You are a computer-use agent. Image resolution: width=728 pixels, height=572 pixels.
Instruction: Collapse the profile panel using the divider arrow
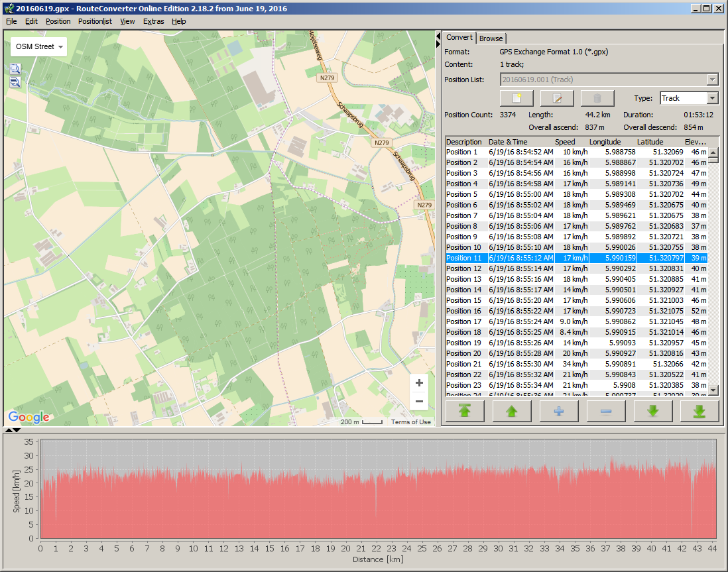click(x=17, y=430)
